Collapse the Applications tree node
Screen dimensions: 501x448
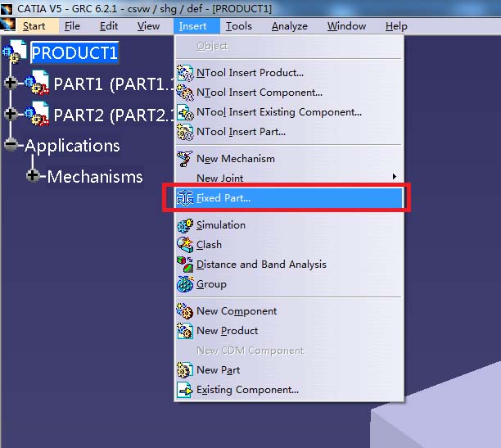point(11,145)
